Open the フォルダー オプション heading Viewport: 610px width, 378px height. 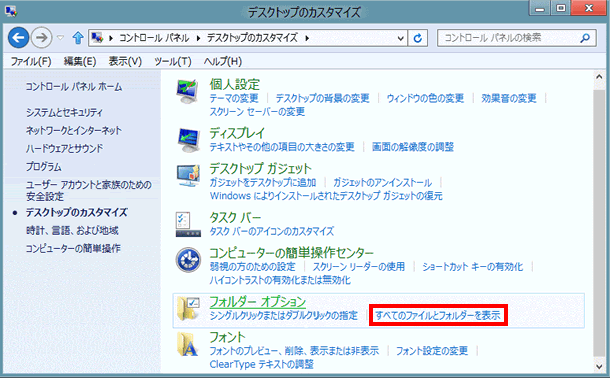click(258, 302)
